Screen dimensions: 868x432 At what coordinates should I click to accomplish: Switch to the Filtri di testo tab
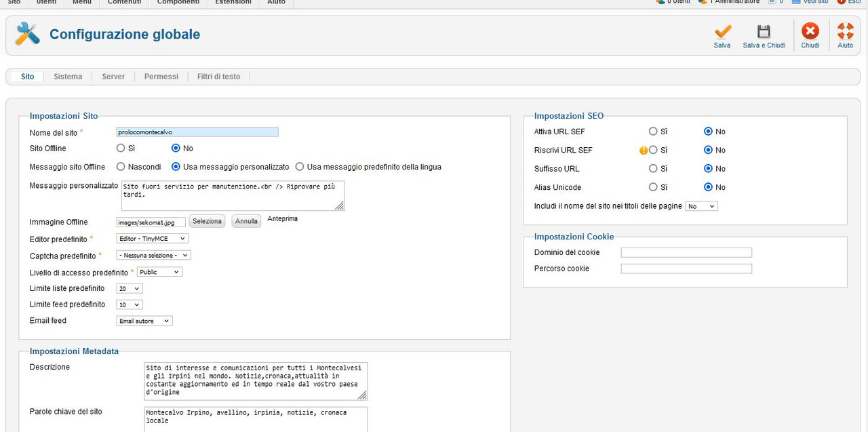[x=219, y=77]
